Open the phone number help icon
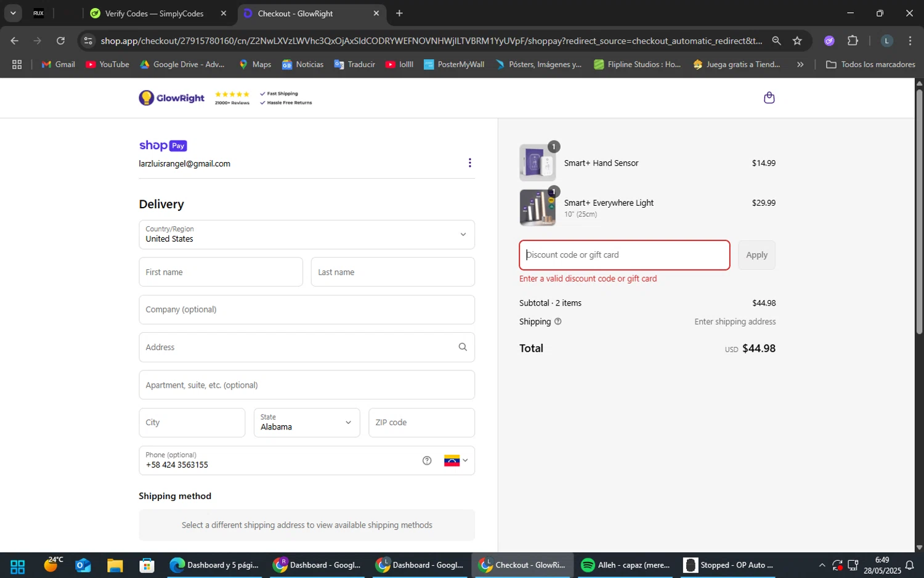Screen dimensions: 924x578 coord(427,460)
